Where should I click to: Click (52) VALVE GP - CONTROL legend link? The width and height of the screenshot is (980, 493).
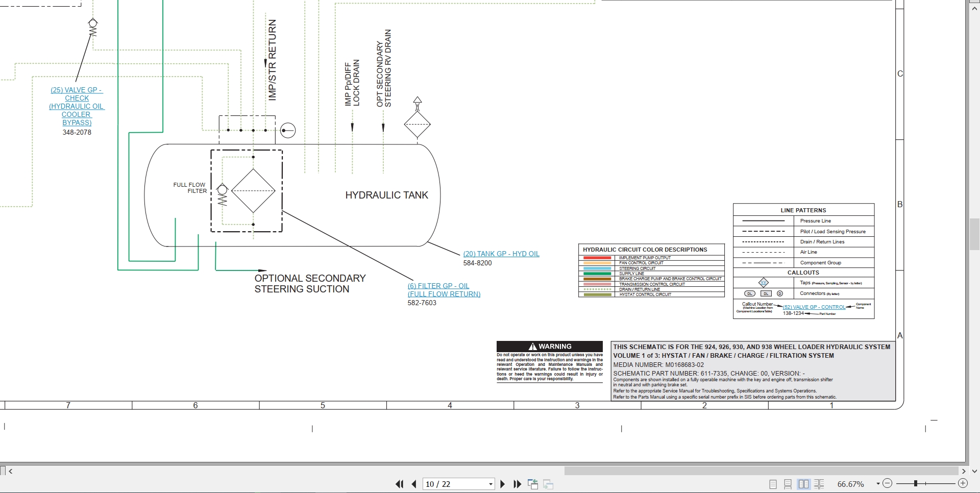point(814,307)
